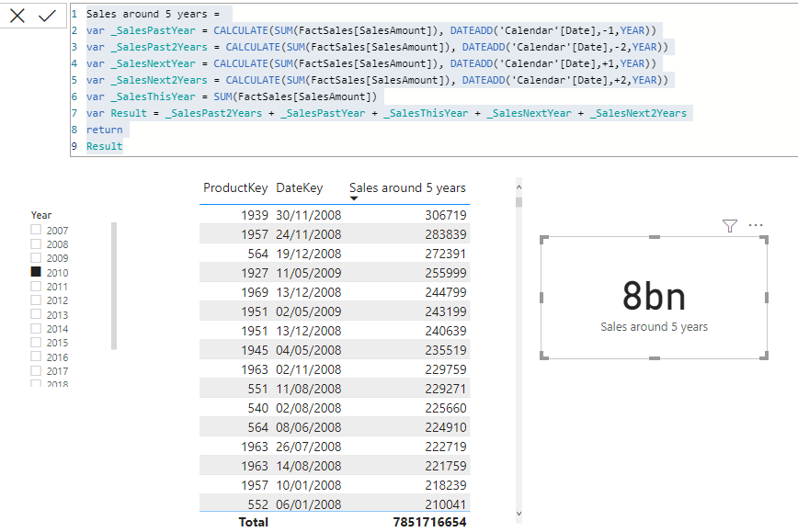Select table cell value 221759

coord(446,467)
